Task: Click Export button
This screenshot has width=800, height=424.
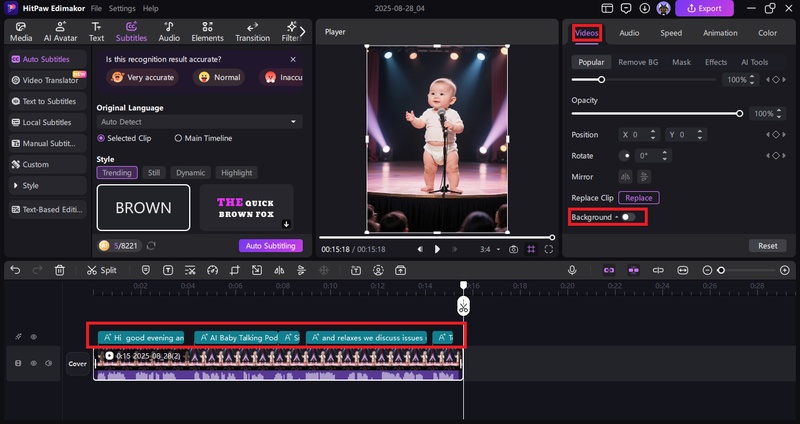Action: coord(704,8)
